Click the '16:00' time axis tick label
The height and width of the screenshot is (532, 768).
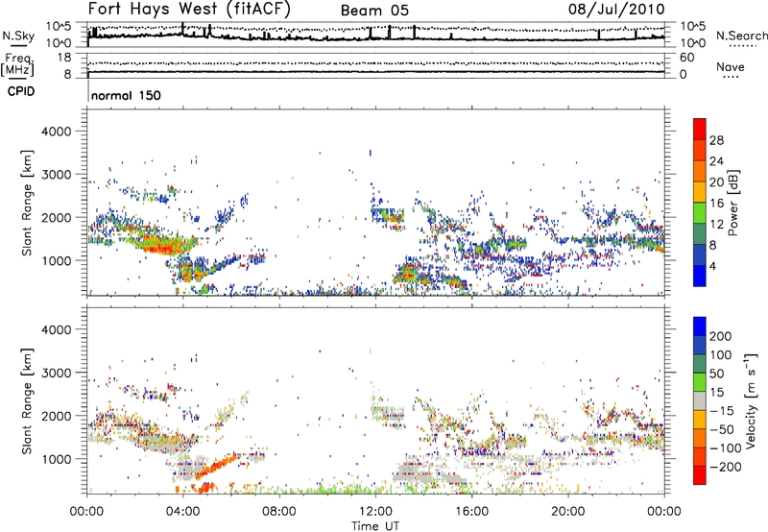coord(471,512)
